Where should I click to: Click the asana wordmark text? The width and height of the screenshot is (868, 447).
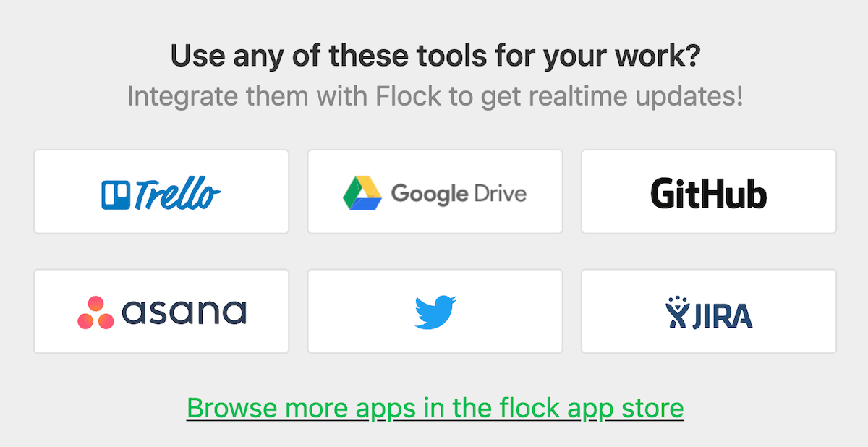[x=184, y=312]
